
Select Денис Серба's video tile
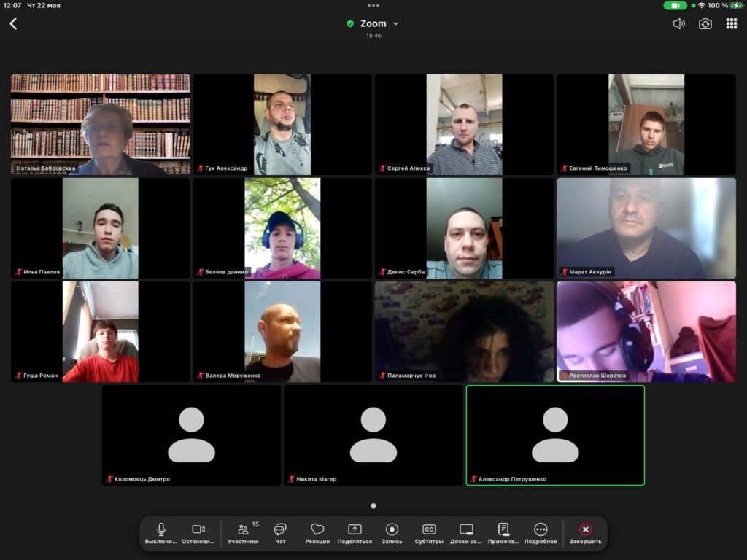click(x=465, y=228)
